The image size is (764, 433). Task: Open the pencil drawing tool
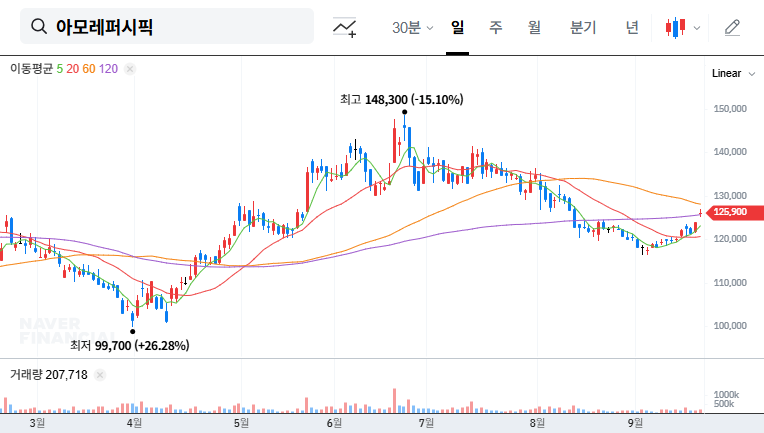(732, 28)
